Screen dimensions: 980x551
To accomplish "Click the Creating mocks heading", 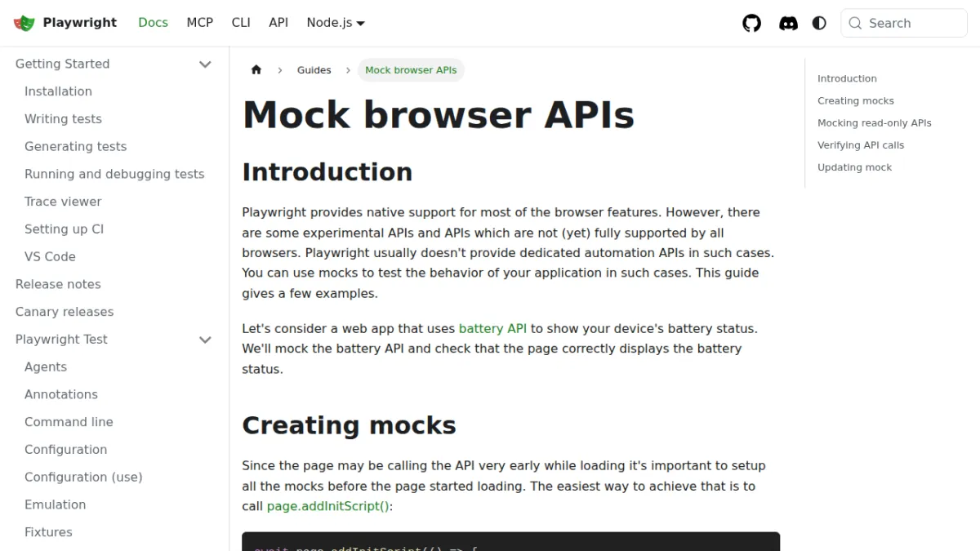I will coord(349,425).
